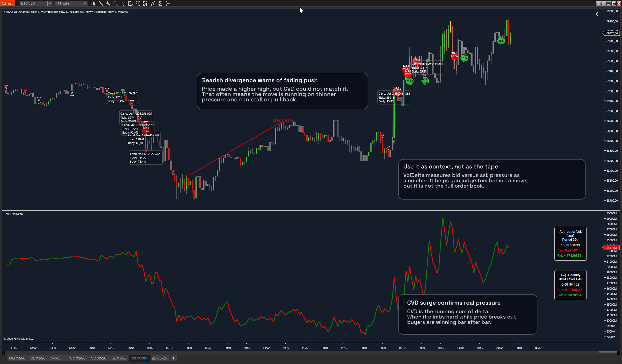Open the Strategies clipboard icon
The image size is (622, 364).
point(160,3)
